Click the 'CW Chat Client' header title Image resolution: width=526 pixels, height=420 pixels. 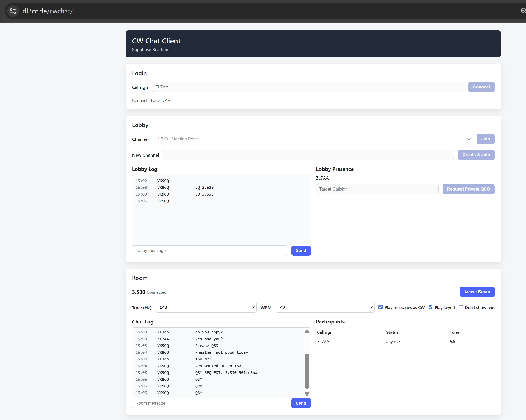click(x=156, y=41)
